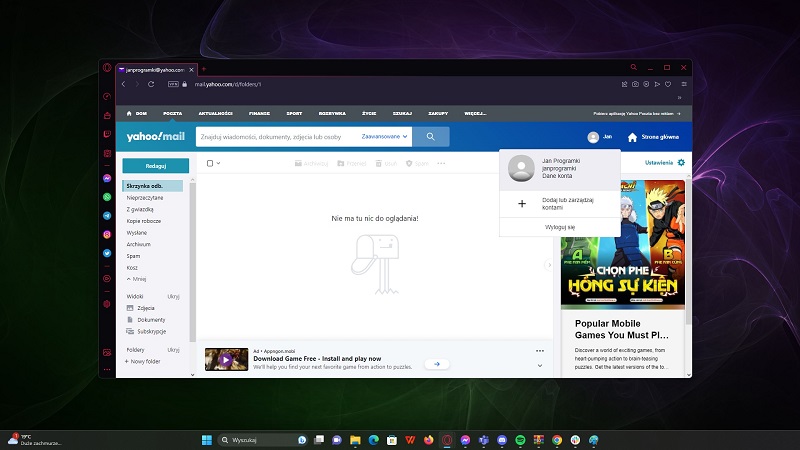Click the blue mail search button

coord(431,137)
